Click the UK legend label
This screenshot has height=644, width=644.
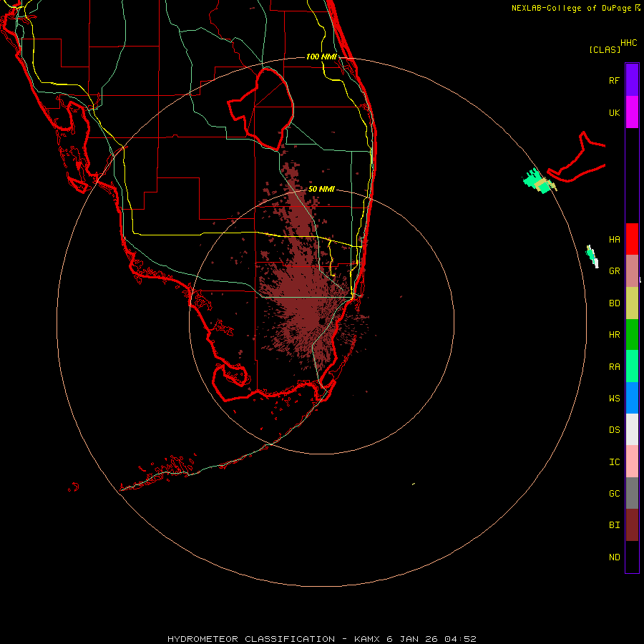coord(614,112)
